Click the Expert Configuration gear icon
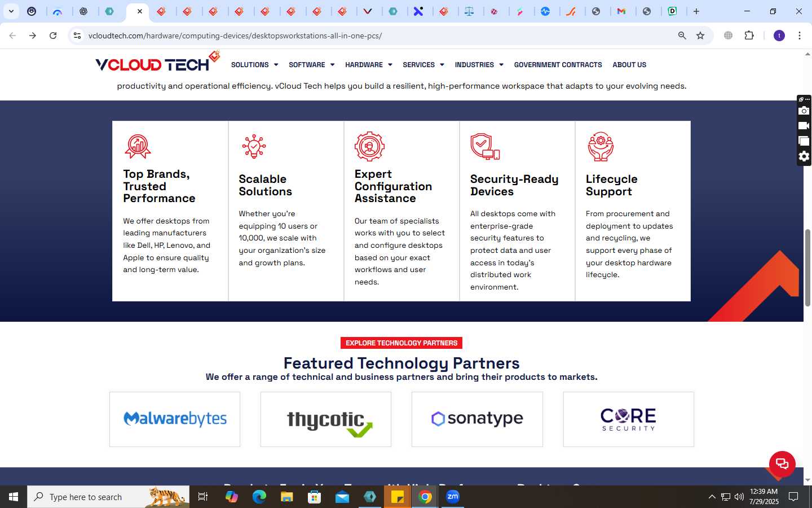This screenshot has width=812, height=508. pos(369,147)
